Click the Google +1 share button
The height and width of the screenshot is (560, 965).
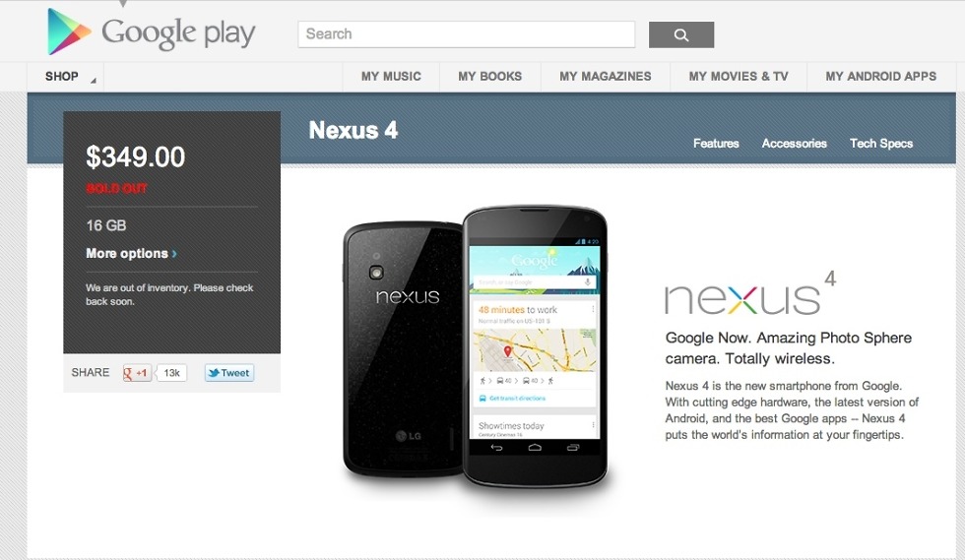[137, 373]
